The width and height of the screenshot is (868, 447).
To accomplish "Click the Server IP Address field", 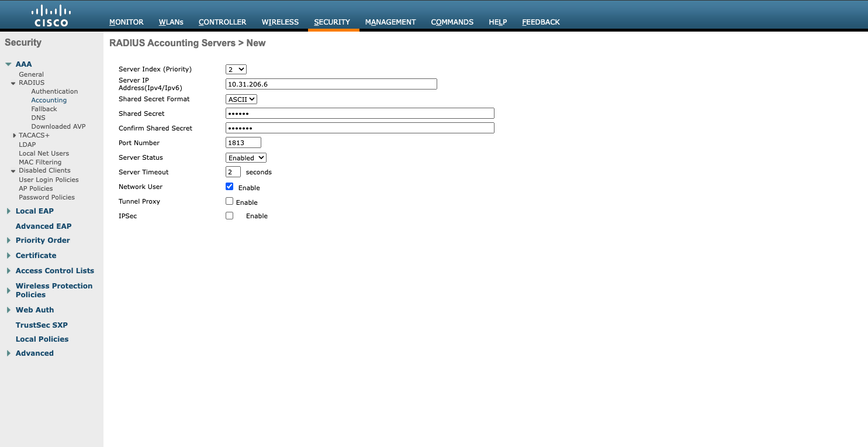I will pyautogui.click(x=331, y=84).
